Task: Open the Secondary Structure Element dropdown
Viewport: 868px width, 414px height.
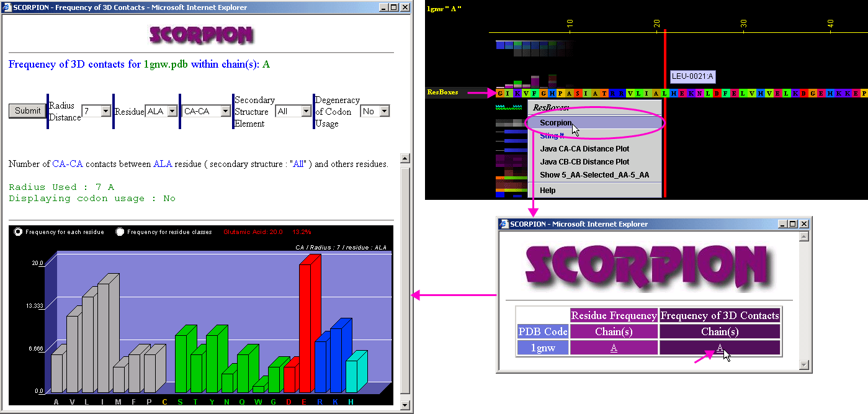Action: pos(306,111)
